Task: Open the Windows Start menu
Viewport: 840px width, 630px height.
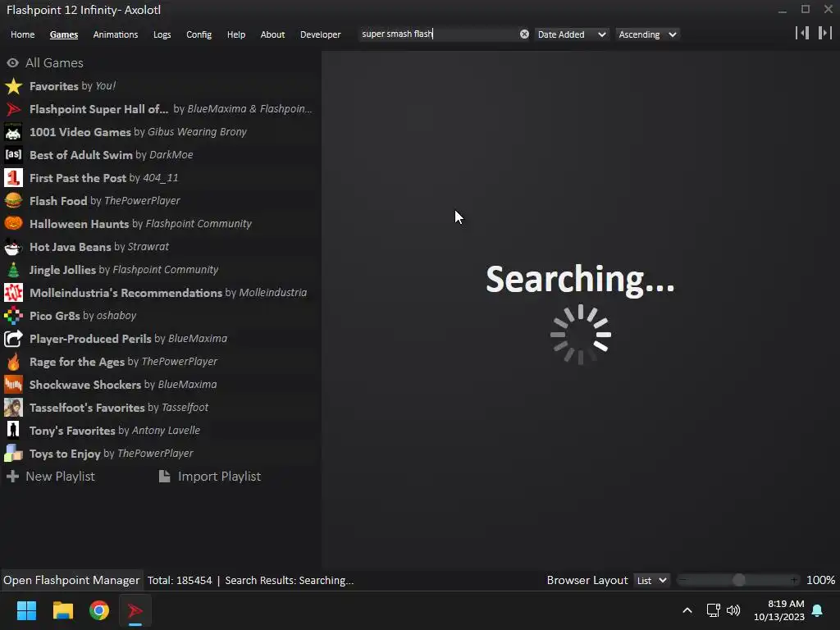Action: [x=26, y=610]
